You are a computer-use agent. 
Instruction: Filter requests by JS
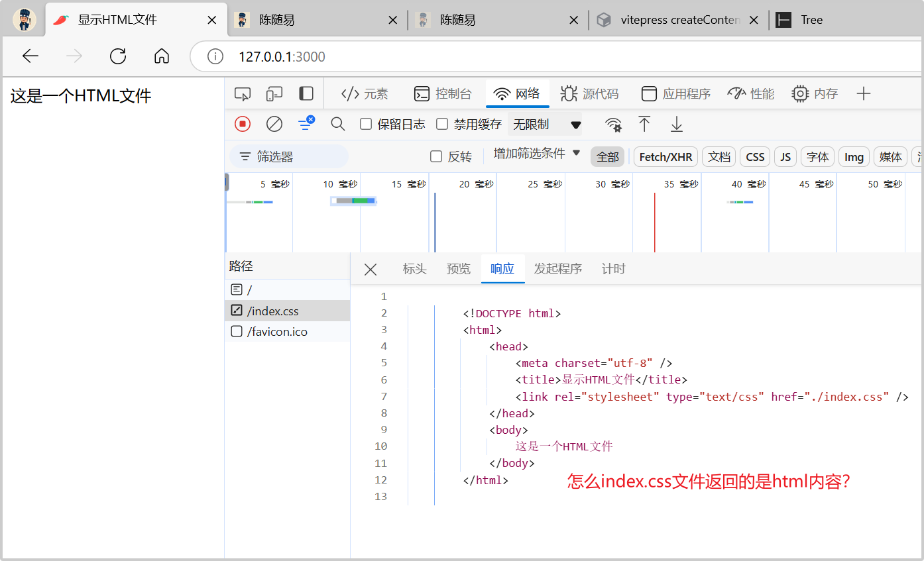click(x=785, y=157)
